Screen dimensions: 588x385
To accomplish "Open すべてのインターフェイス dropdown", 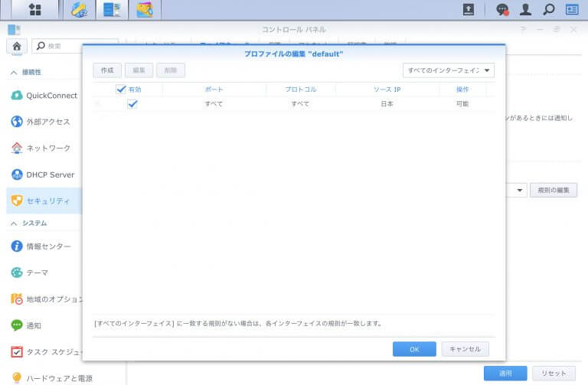I will [449, 70].
